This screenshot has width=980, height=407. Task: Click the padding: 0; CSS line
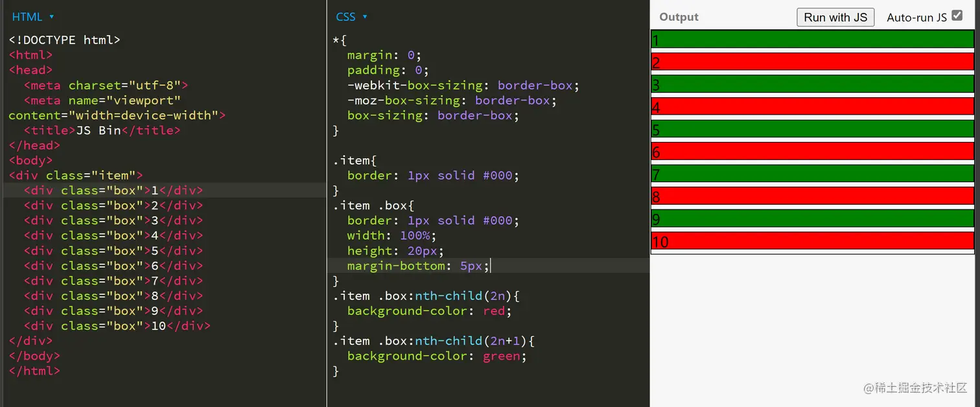pyautogui.click(x=388, y=70)
